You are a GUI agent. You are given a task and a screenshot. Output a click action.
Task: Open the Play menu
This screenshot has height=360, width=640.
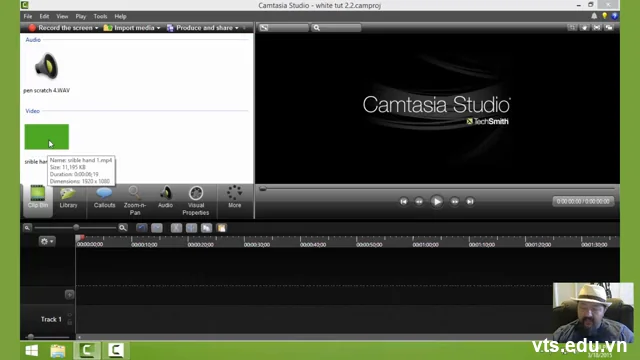(80, 16)
